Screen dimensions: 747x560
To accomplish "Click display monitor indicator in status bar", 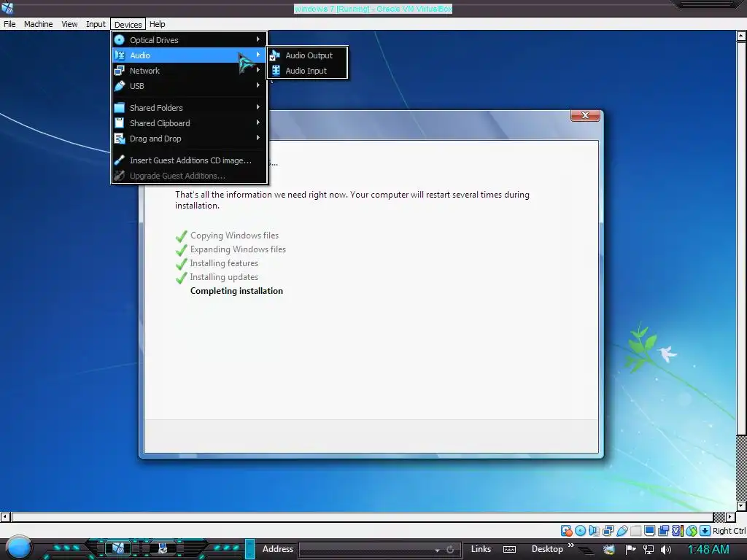I will pos(649,531).
